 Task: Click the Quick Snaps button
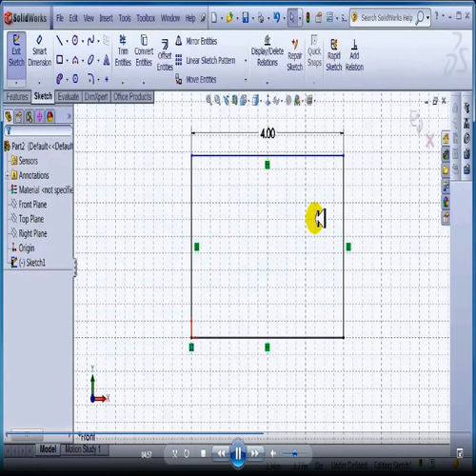(x=314, y=50)
